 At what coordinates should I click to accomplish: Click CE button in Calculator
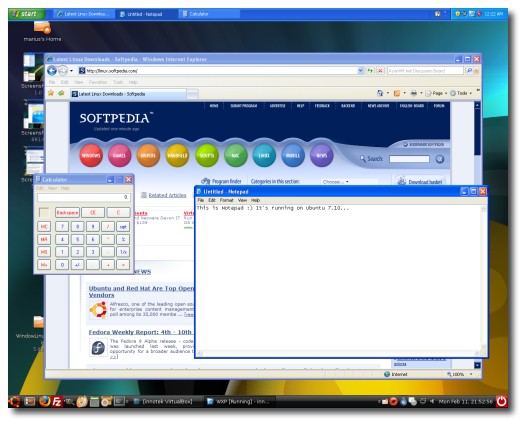click(x=93, y=213)
